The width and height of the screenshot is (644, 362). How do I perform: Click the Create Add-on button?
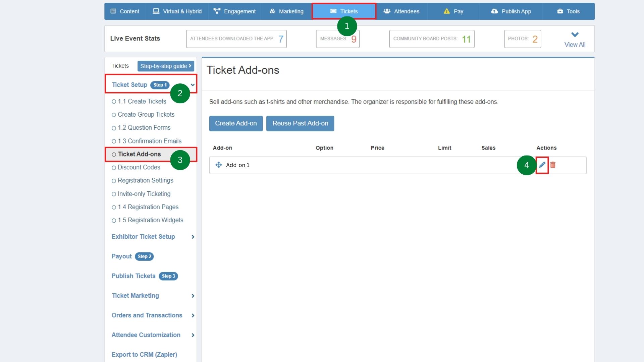(235, 123)
